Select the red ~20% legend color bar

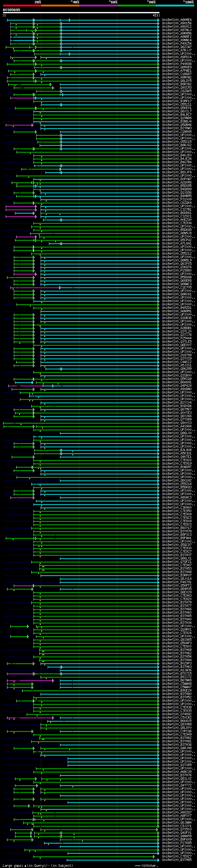click(22, 6)
